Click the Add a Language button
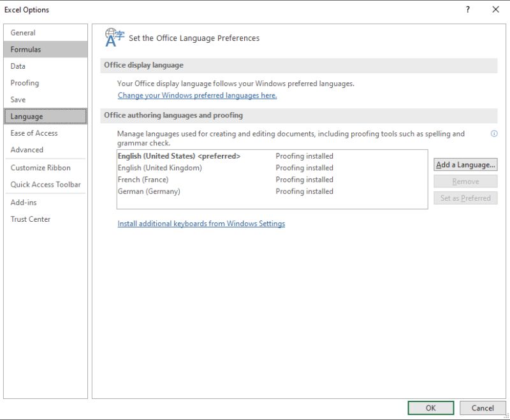 point(465,165)
